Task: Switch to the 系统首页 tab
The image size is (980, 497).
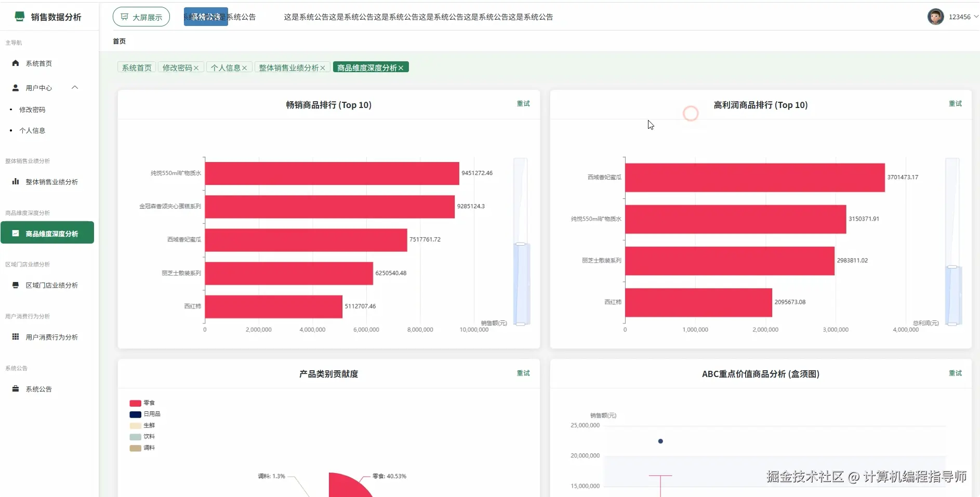Action: pyautogui.click(x=137, y=68)
